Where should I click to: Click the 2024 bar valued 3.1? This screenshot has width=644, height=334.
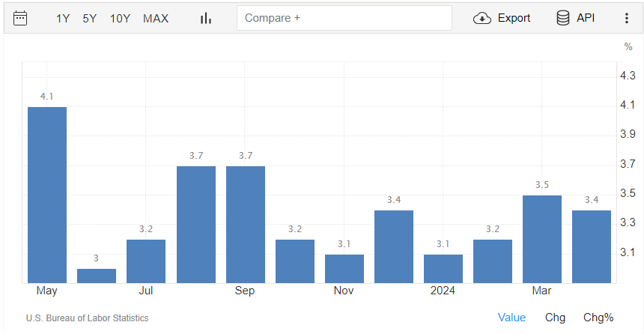(443, 269)
